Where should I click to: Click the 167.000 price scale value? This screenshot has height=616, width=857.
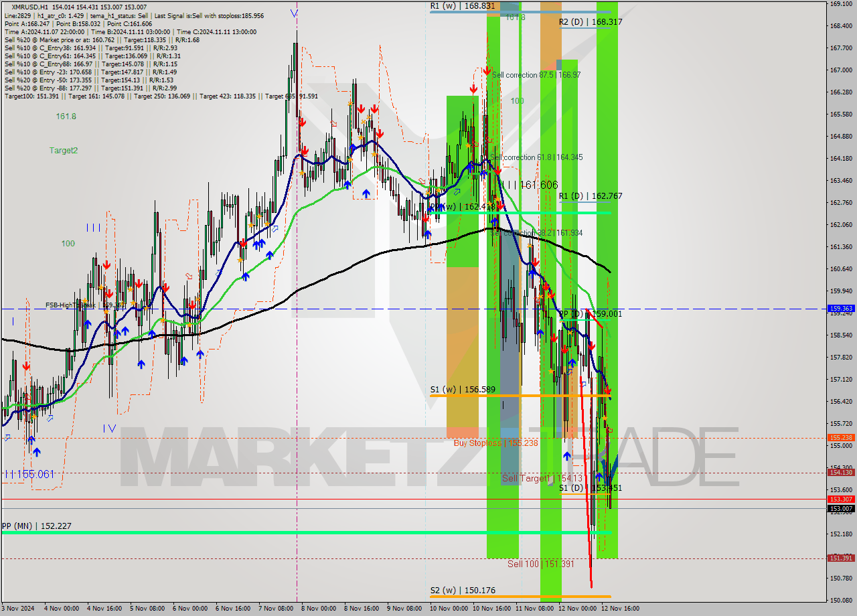click(x=841, y=70)
